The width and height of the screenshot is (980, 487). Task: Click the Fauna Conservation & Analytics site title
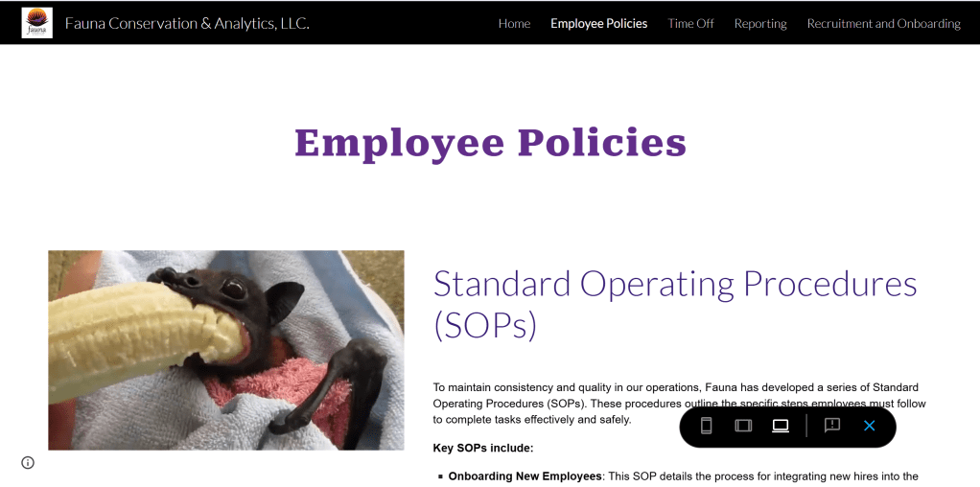(187, 23)
